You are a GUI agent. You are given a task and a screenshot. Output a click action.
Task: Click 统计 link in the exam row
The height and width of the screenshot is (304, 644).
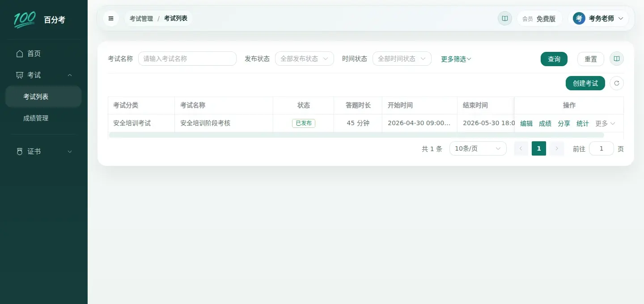coord(583,123)
